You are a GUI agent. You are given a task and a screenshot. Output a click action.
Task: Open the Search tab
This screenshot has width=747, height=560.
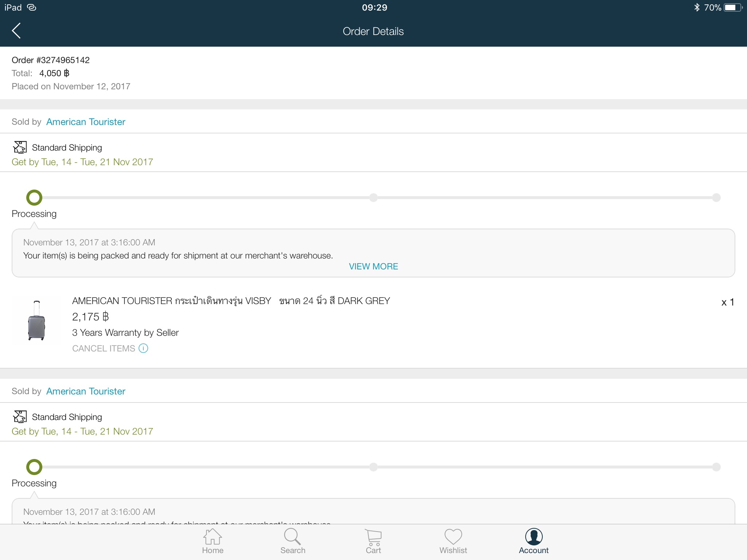293,541
